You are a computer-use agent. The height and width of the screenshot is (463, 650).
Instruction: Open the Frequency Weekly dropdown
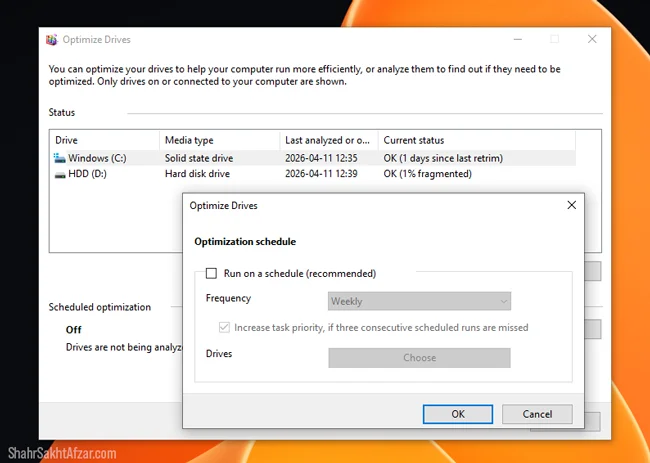tap(419, 301)
